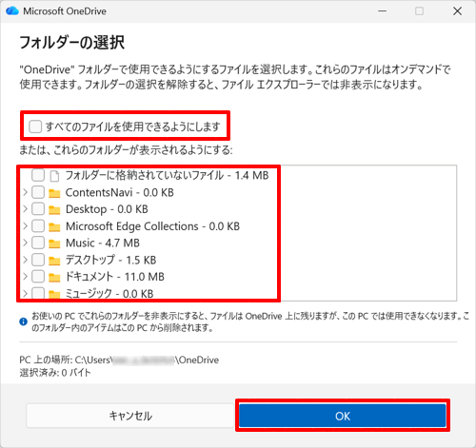Expand the ドキュメント folder
The image size is (476, 448).
tap(26, 277)
